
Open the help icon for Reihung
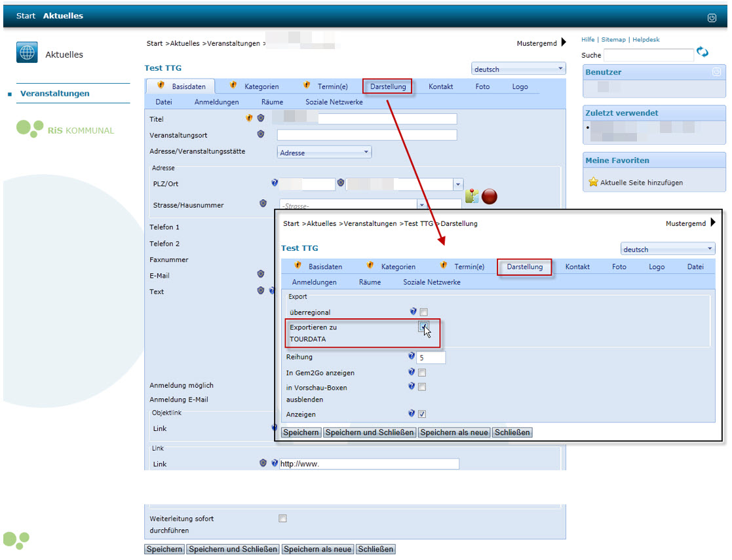[x=412, y=356]
